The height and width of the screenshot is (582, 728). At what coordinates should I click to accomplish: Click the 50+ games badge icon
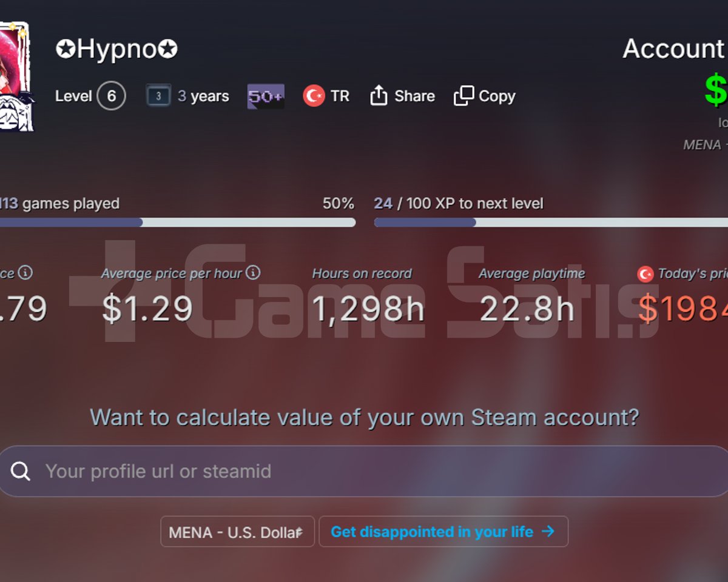(x=266, y=96)
